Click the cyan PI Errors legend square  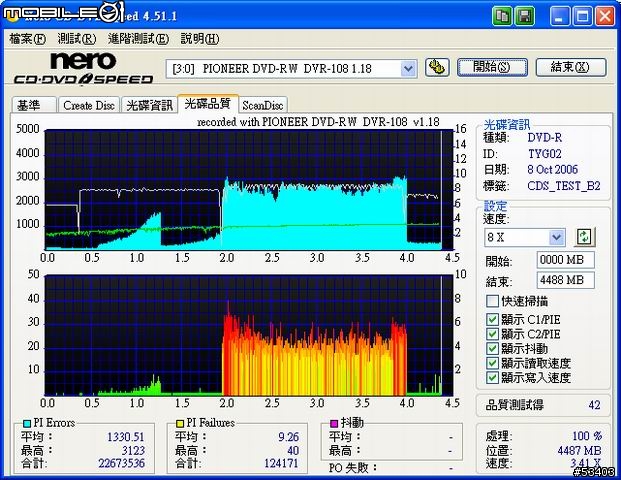(x=27, y=424)
